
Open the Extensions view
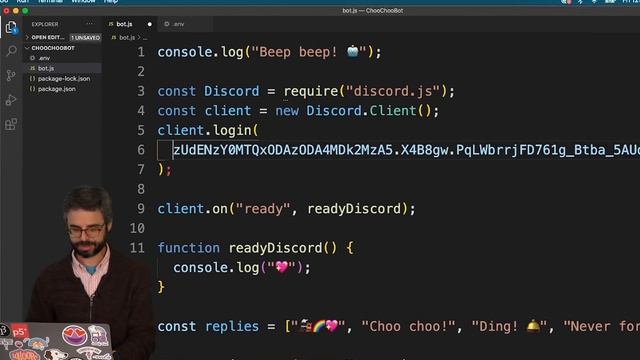(x=11, y=124)
